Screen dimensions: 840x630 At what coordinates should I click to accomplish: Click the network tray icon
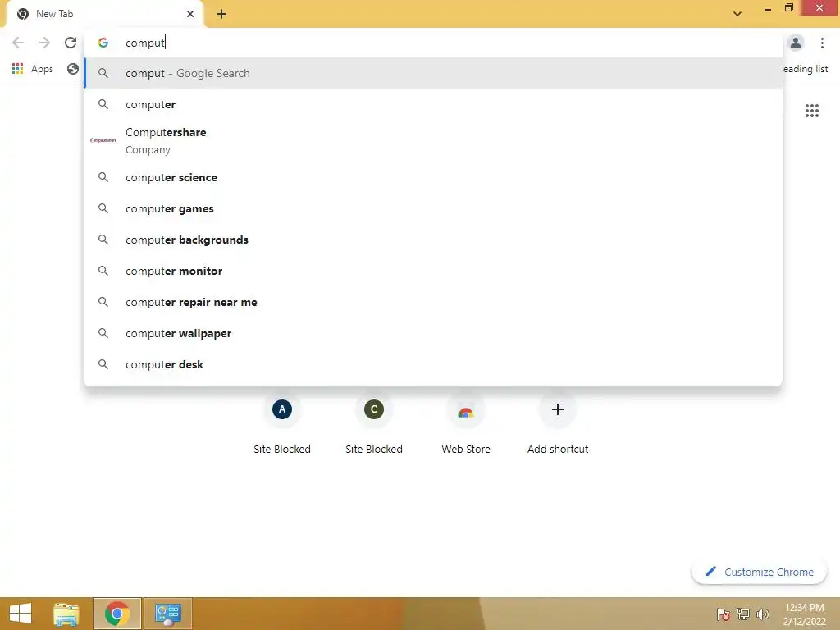click(x=742, y=614)
